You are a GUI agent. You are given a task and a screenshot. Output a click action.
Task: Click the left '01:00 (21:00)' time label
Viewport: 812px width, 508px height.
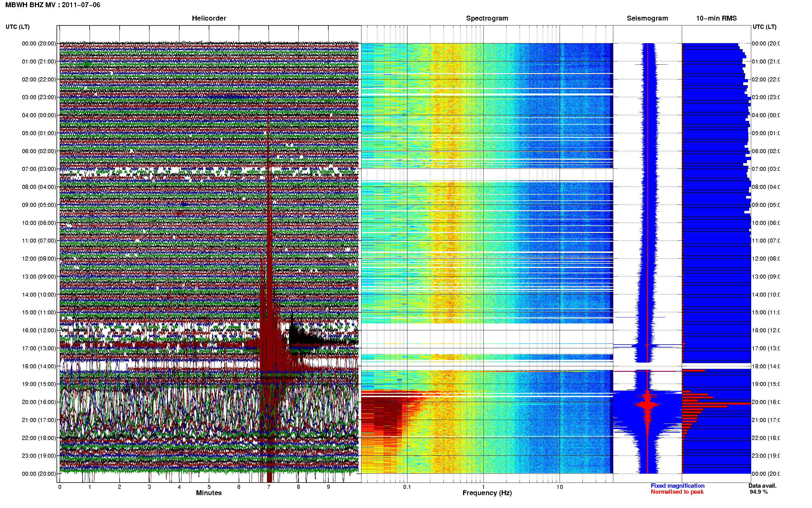click(x=39, y=61)
